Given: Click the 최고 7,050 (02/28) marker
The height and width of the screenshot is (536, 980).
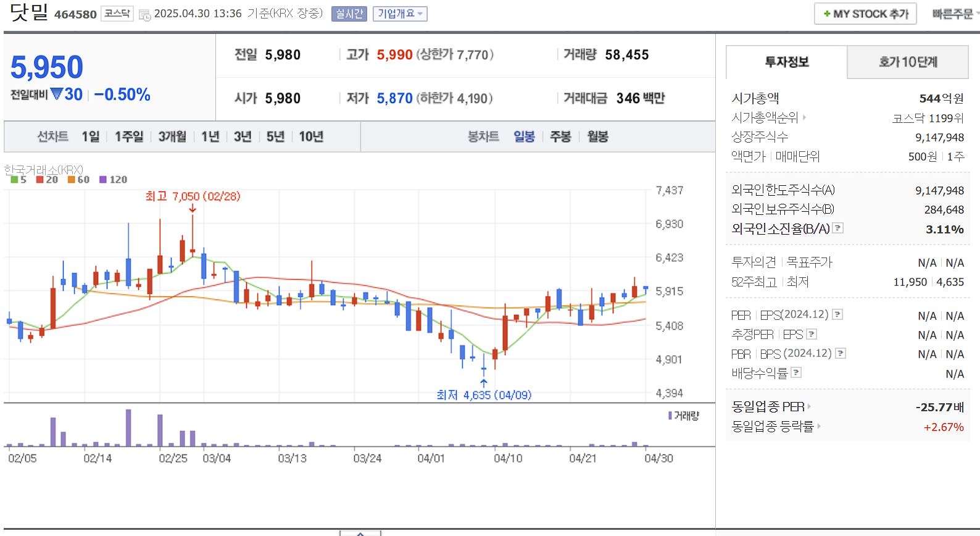Looking at the screenshot, I should point(193,196).
